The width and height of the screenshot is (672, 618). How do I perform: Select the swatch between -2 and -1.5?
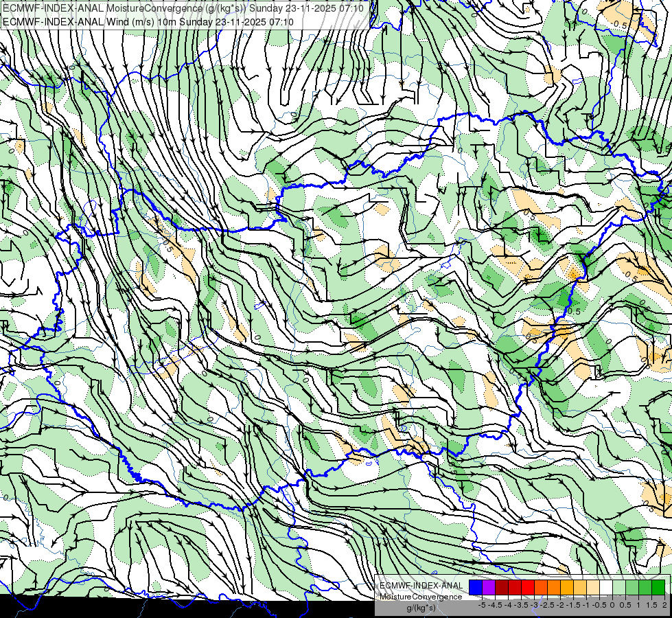567,587
